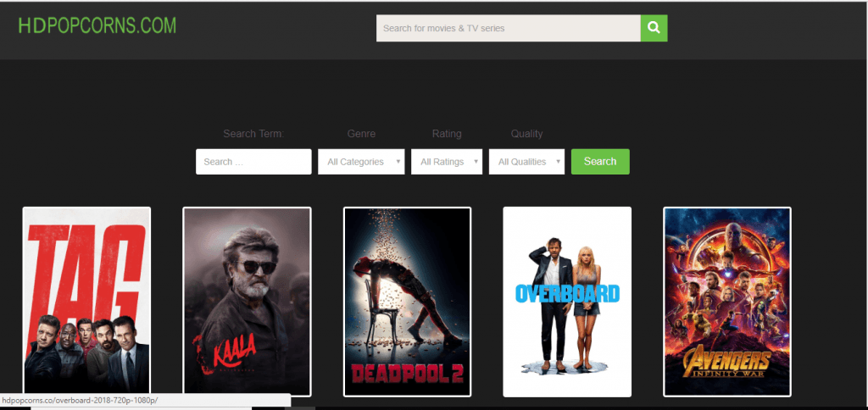Open the Deadpool 2 poster
Screen dimensions: 868x410
pyautogui.click(x=407, y=302)
